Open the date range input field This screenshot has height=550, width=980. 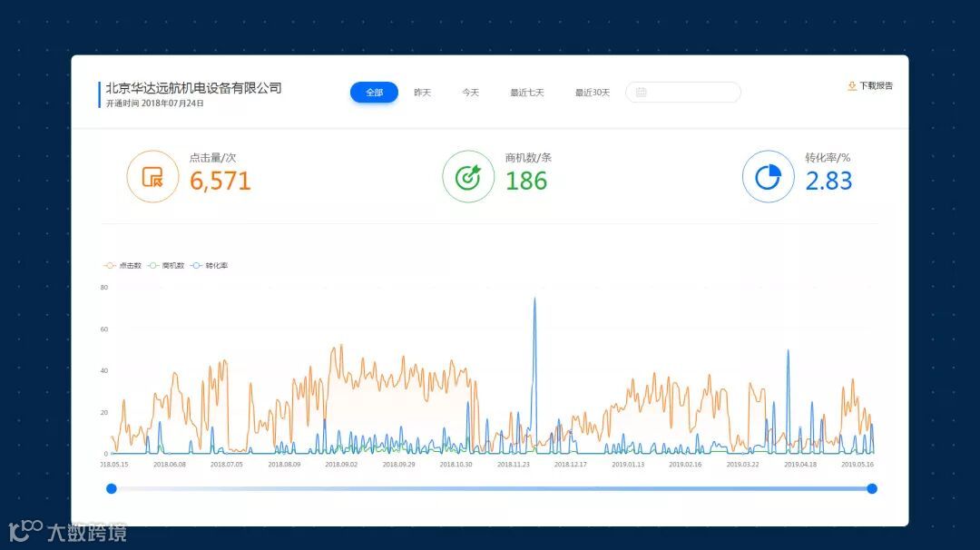(x=683, y=93)
